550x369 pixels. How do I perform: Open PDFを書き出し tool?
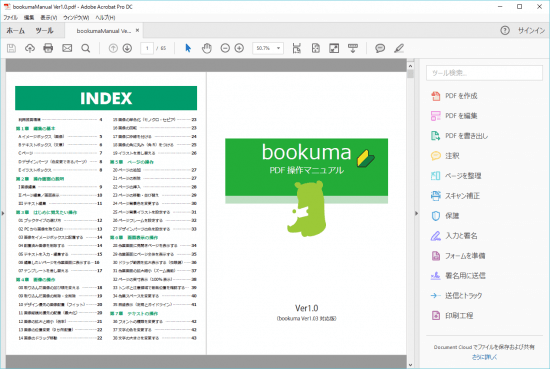(460, 136)
